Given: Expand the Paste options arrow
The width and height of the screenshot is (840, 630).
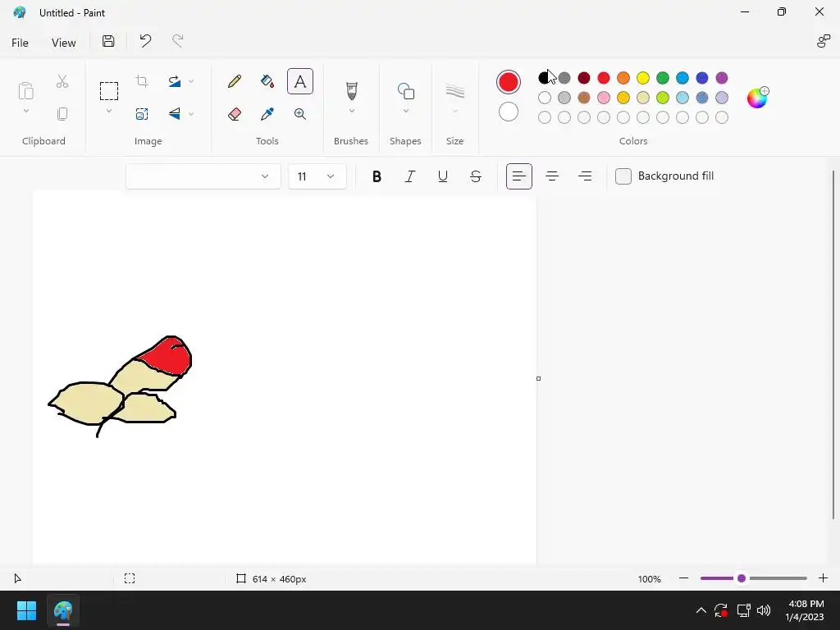Looking at the screenshot, I should coord(25,111).
